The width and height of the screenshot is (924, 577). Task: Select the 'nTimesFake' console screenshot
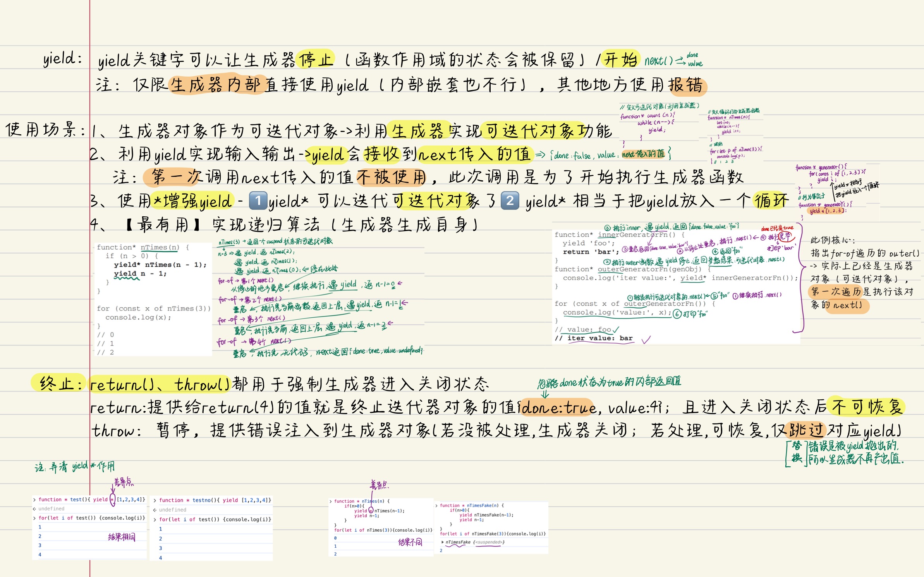click(x=491, y=528)
